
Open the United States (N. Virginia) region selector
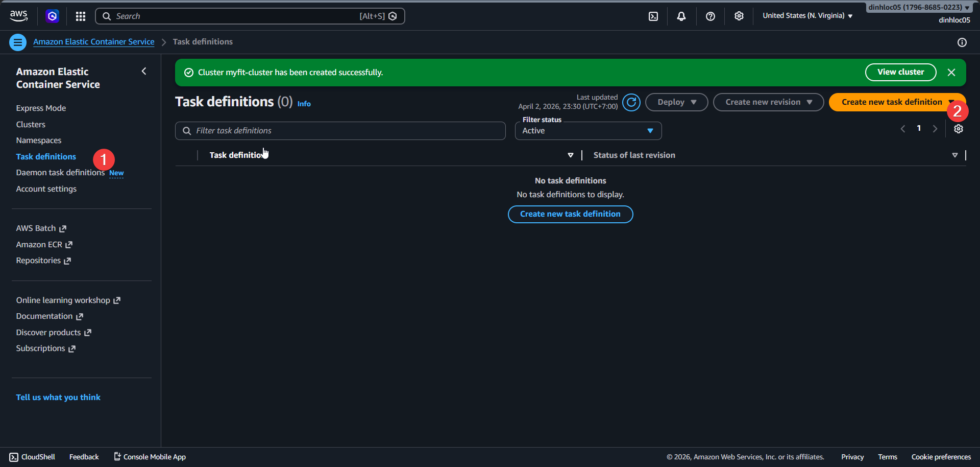click(806, 15)
